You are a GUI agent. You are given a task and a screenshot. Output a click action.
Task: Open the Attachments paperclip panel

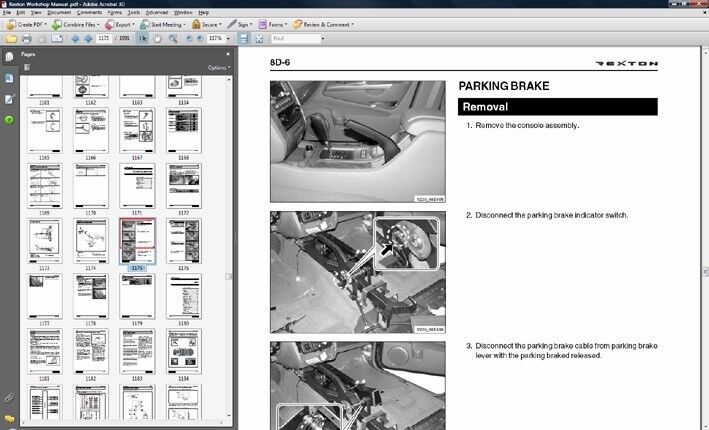click(9, 398)
